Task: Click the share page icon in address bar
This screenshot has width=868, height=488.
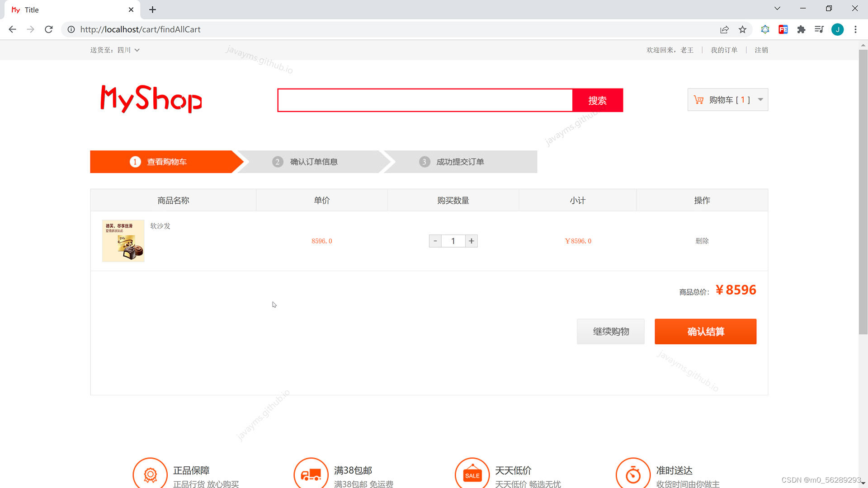Action: (724, 29)
